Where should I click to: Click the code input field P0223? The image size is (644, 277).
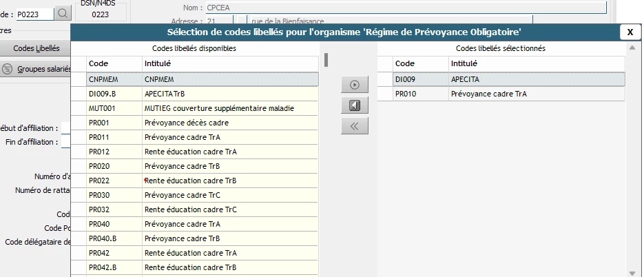coord(34,13)
